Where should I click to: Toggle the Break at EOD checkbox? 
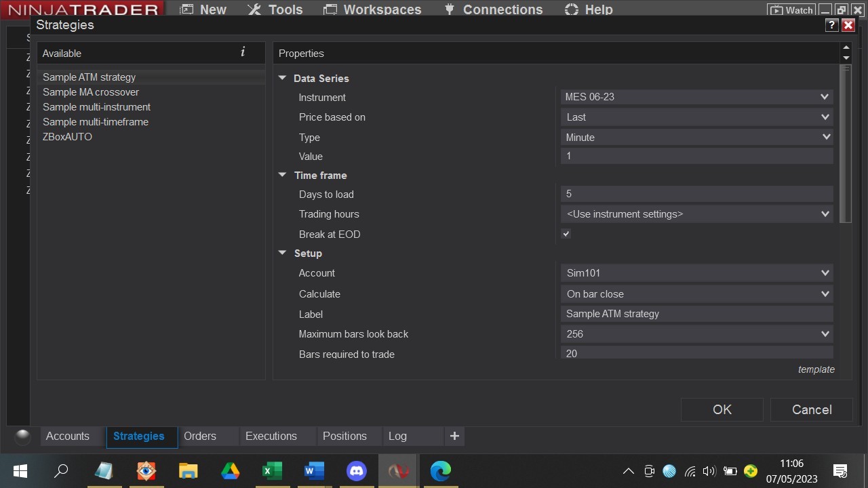[x=566, y=234]
